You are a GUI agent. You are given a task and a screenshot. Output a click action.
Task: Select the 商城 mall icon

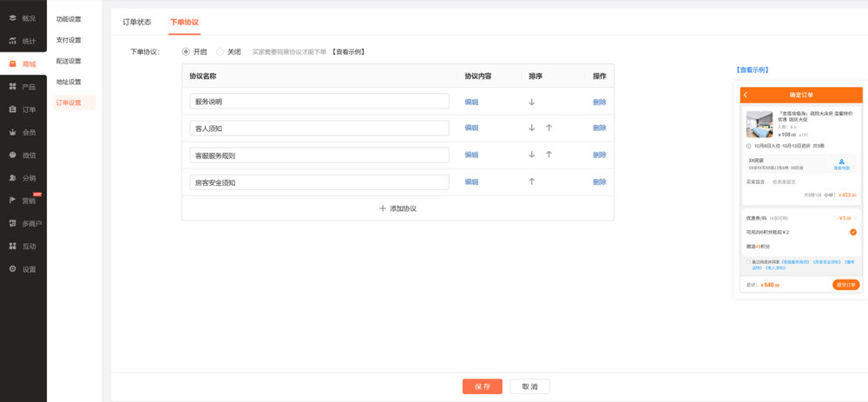click(x=12, y=64)
